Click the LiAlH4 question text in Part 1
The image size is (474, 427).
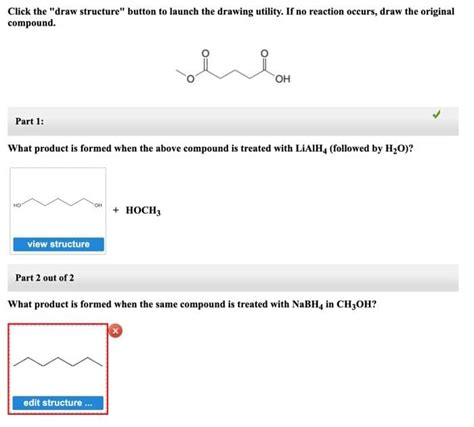click(210, 148)
